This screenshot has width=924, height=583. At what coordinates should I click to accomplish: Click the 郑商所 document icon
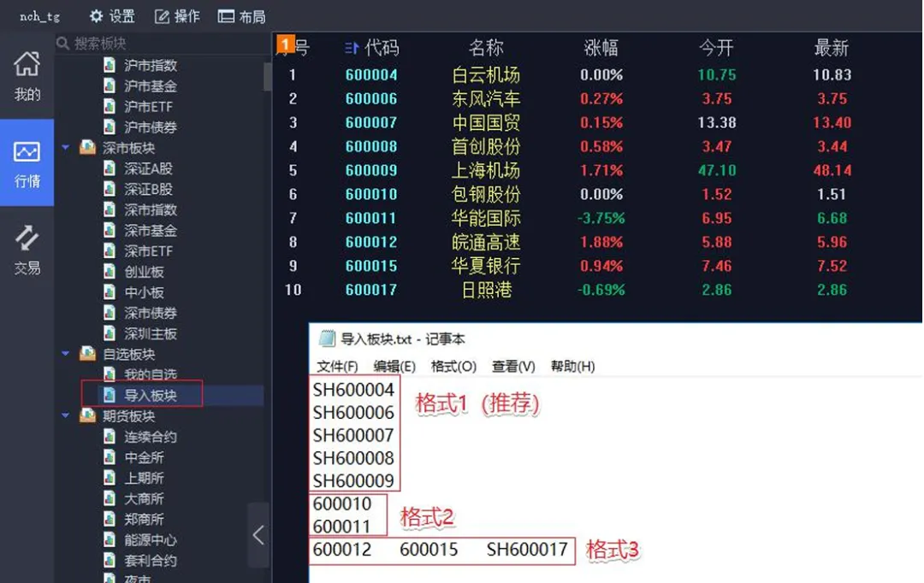click(x=110, y=519)
